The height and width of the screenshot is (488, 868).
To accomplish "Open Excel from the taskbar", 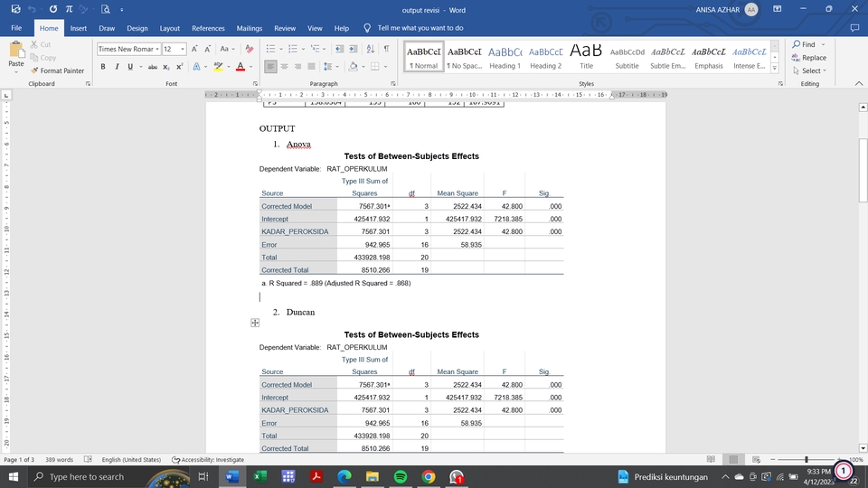I will (259, 476).
